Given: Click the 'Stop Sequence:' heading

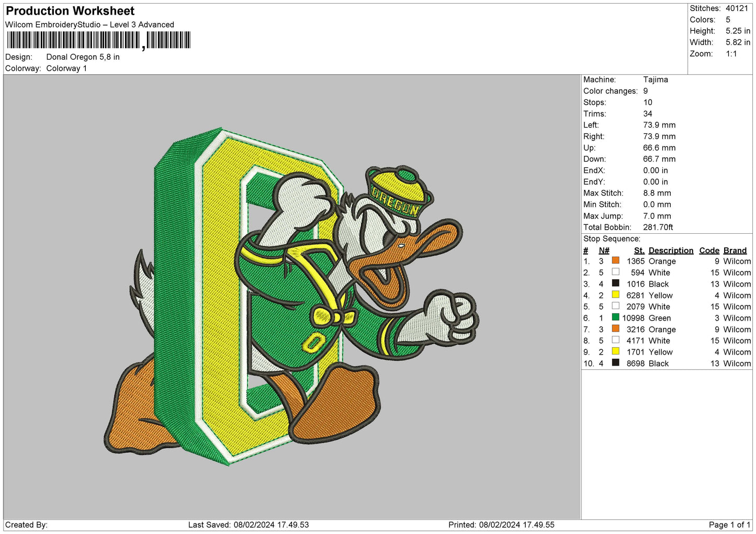Looking at the screenshot, I should 612,239.
